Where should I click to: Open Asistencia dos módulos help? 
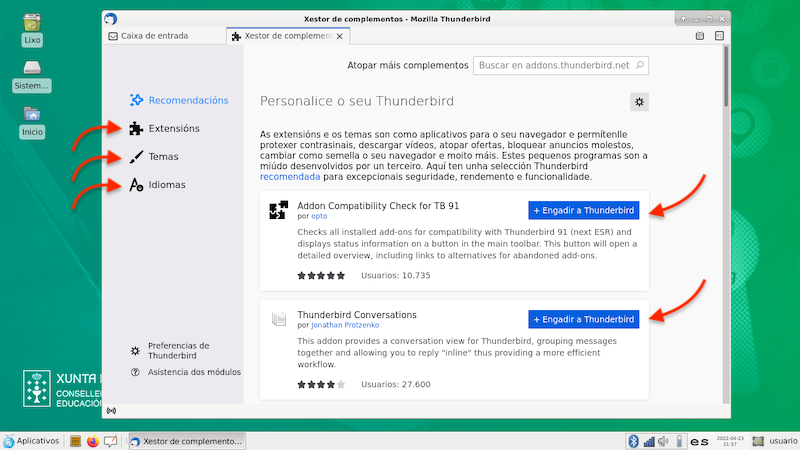[x=194, y=372]
